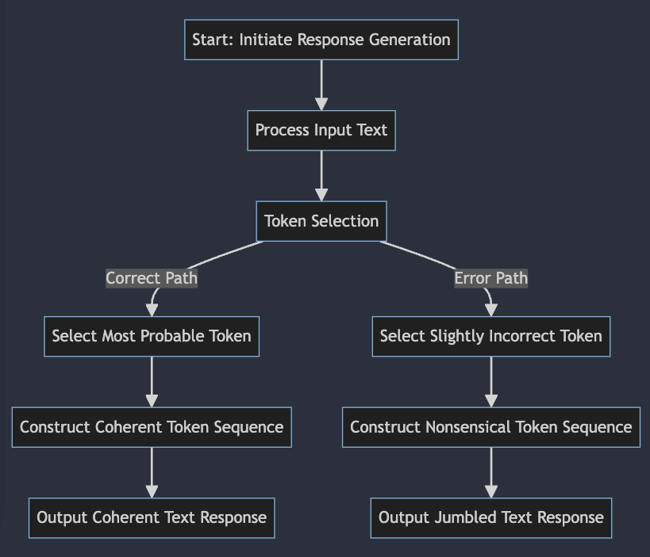Select the Select Most Probable Token node
Viewport: 650px width, 557px height.
(152, 336)
